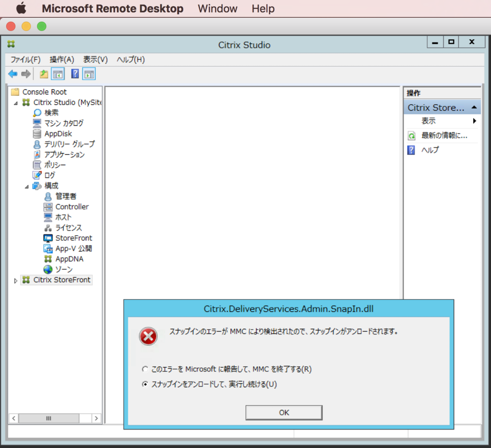
Task: Select the ポリシー icon
Action: (37, 165)
